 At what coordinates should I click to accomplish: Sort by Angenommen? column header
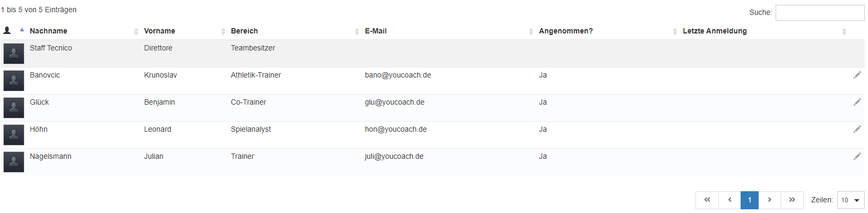click(565, 31)
